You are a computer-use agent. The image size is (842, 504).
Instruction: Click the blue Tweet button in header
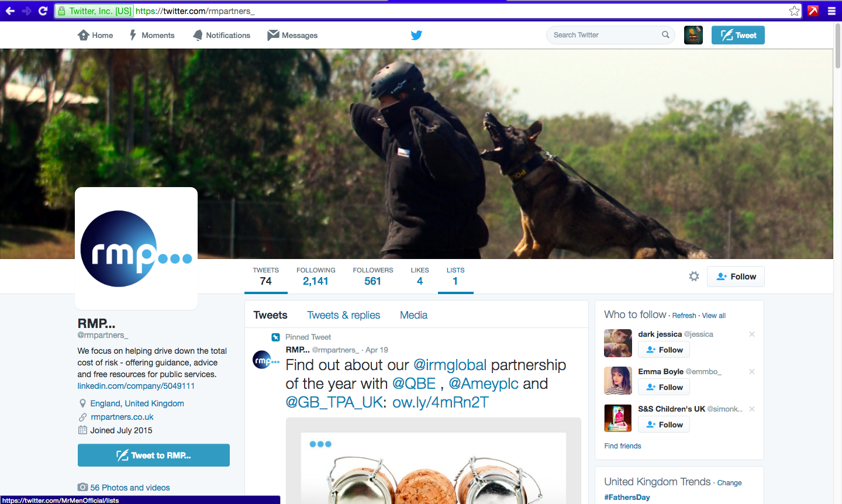(x=738, y=35)
